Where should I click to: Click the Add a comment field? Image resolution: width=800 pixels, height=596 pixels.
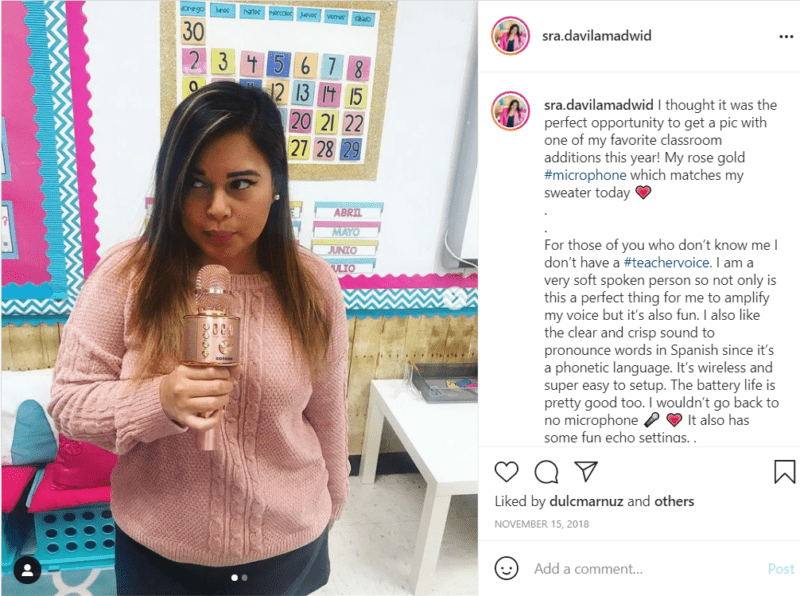(x=645, y=568)
